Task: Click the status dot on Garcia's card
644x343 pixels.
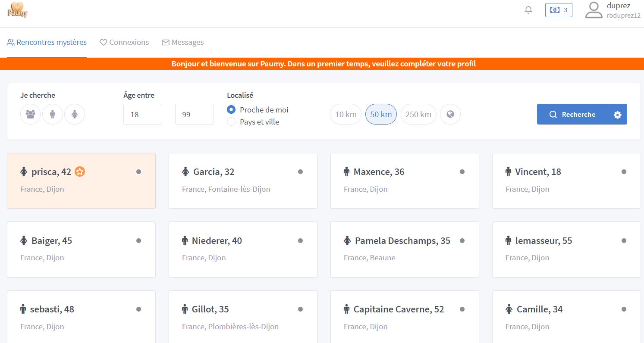Action: pos(300,171)
